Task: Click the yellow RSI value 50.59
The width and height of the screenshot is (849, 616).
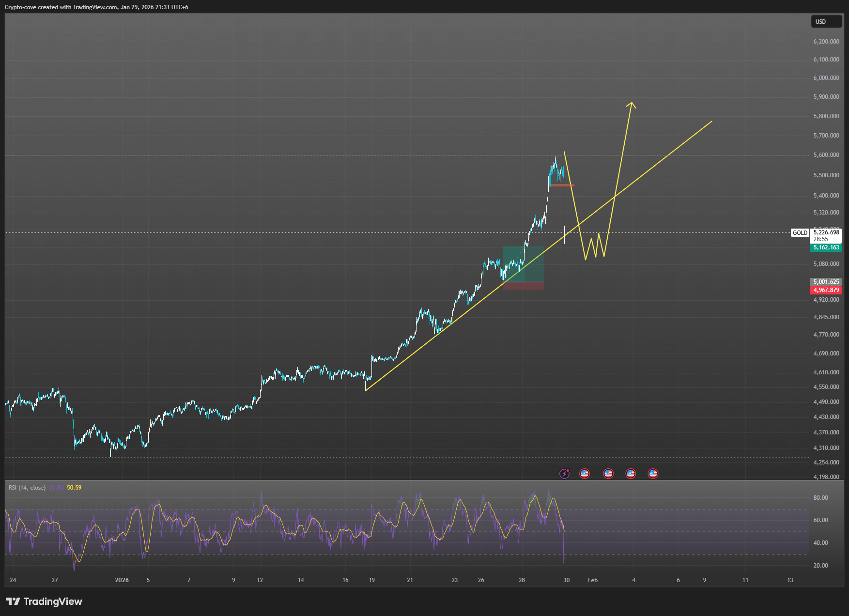Action: [x=74, y=488]
